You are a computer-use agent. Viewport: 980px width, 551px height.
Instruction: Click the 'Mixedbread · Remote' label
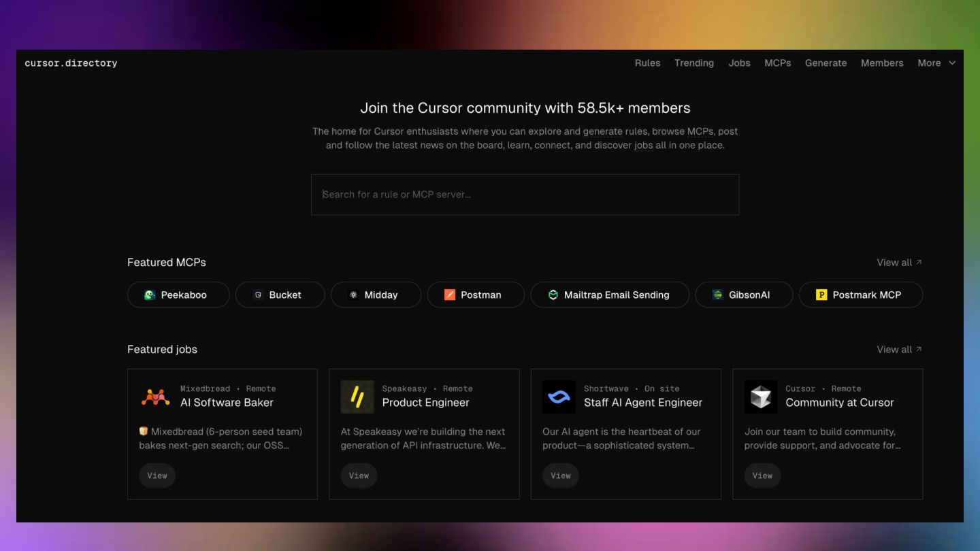[x=228, y=388]
